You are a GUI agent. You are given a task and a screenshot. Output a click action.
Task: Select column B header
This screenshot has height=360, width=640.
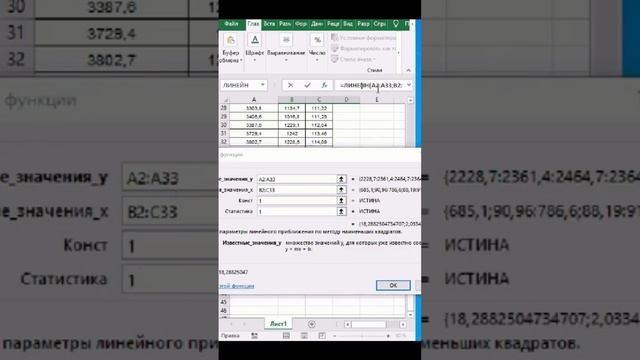292,100
